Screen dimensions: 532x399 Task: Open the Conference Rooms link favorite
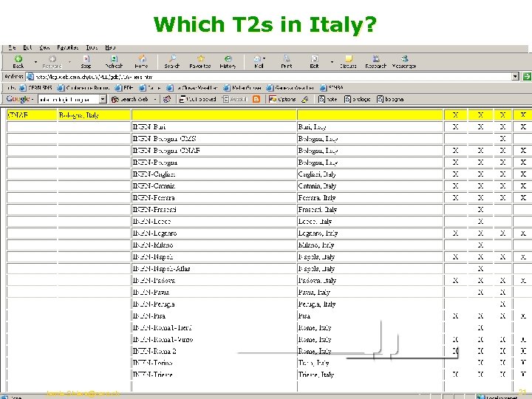[x=83, y=88]
